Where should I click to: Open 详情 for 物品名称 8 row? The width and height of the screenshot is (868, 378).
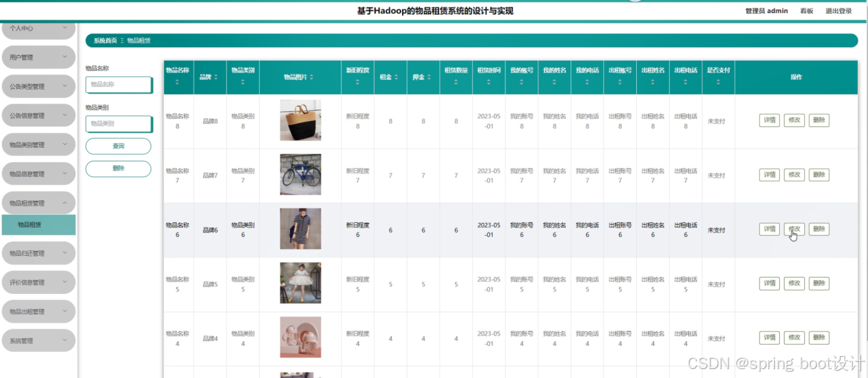pyautogui.click(x=770, y=120)
